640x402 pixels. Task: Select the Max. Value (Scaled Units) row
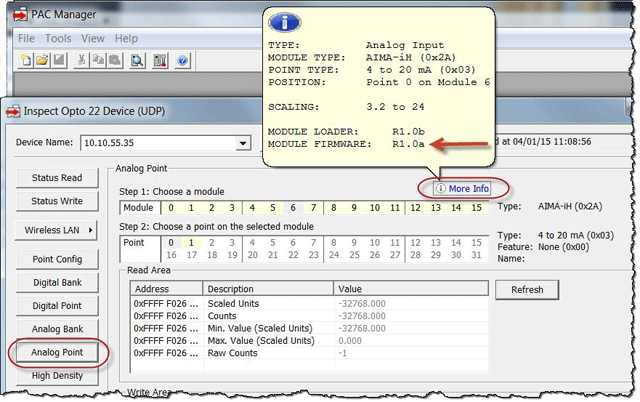pos(309,341)
